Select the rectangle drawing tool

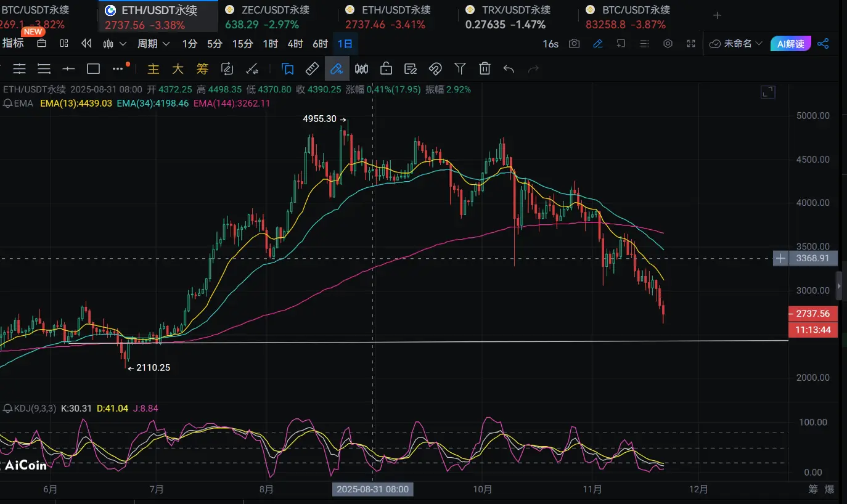click(x=93, y=68)
